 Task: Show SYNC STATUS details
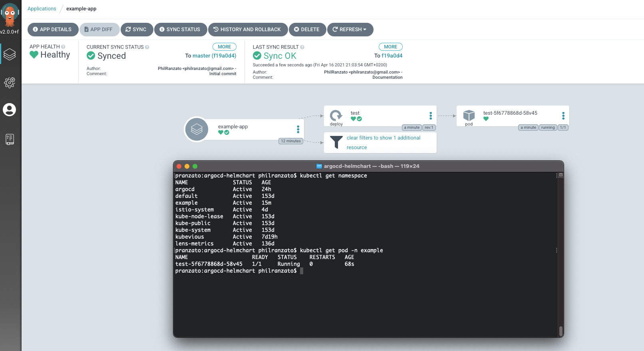tap(180, 30)
